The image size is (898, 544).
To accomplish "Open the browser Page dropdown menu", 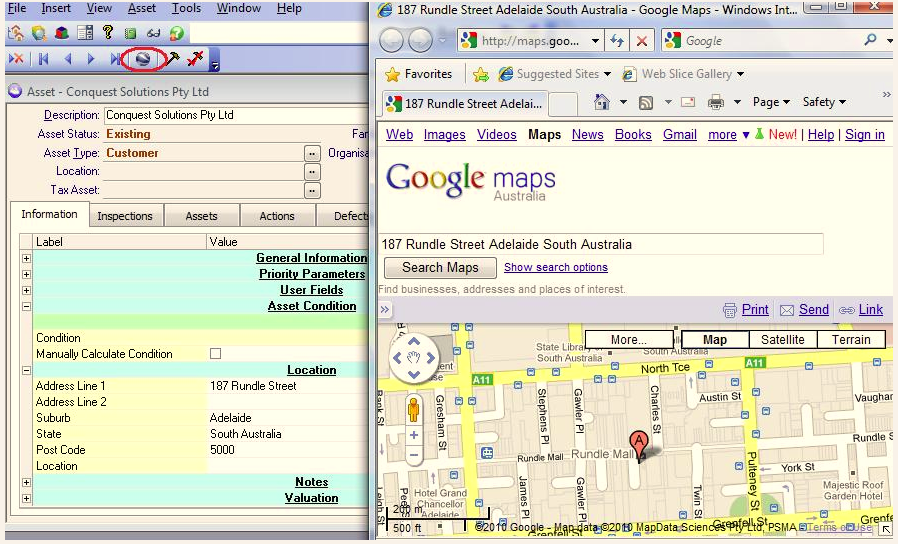I will (x=771, y=102).
